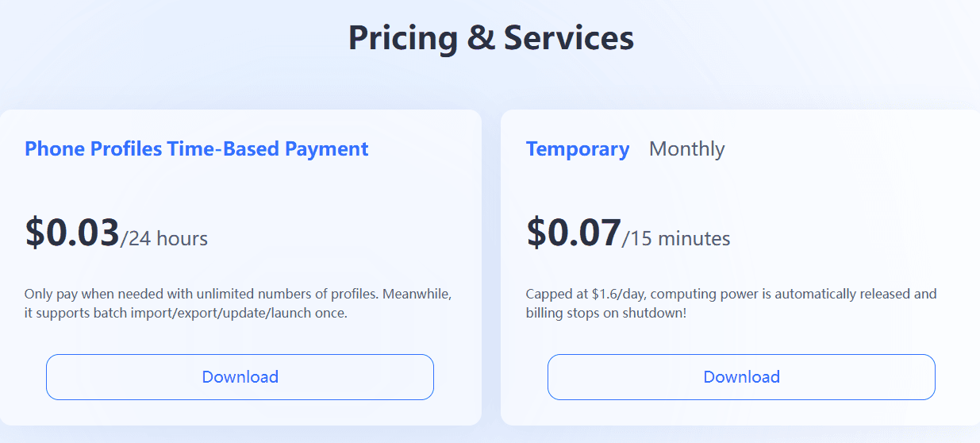Click the batch import/export/update/launch text line
Viewport: 980px width, 443px height.
[186, 314]
